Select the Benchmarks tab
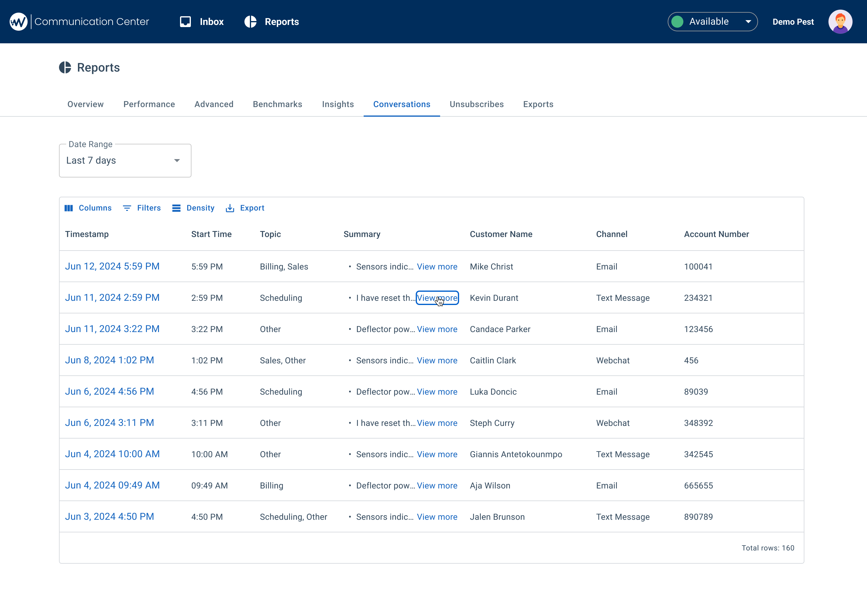 click(x=278, y=104)
